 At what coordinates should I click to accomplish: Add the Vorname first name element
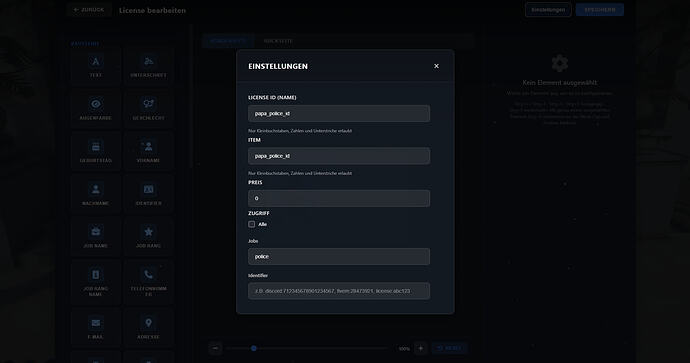pos(148,152)
